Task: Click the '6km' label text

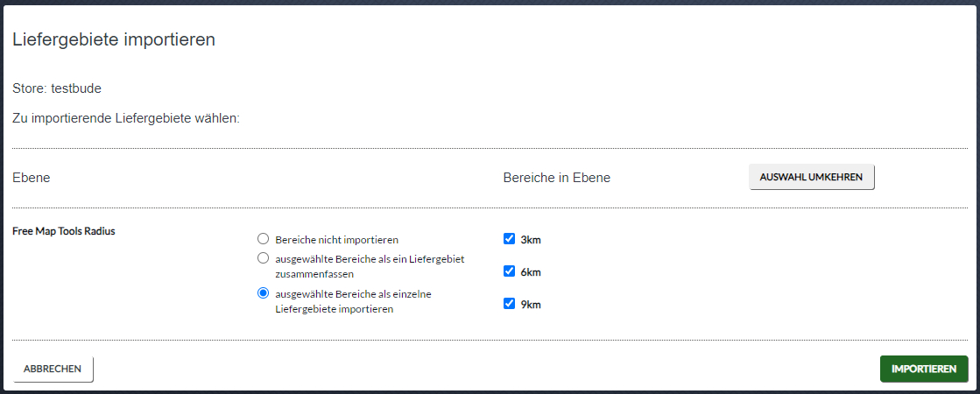Action: click(x=531, y=272)
